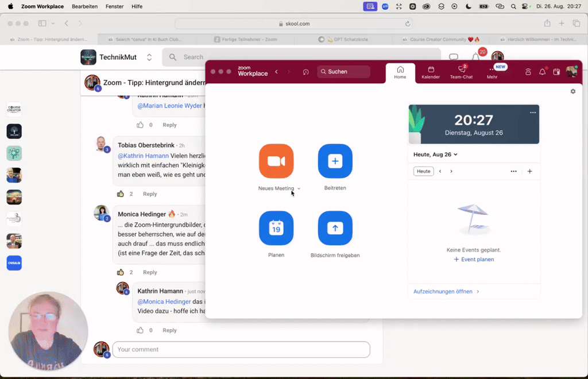Reply to Tobias Oberstebrink's comment
This screenshot has width=588, height=379.
[x=150, y=194]
